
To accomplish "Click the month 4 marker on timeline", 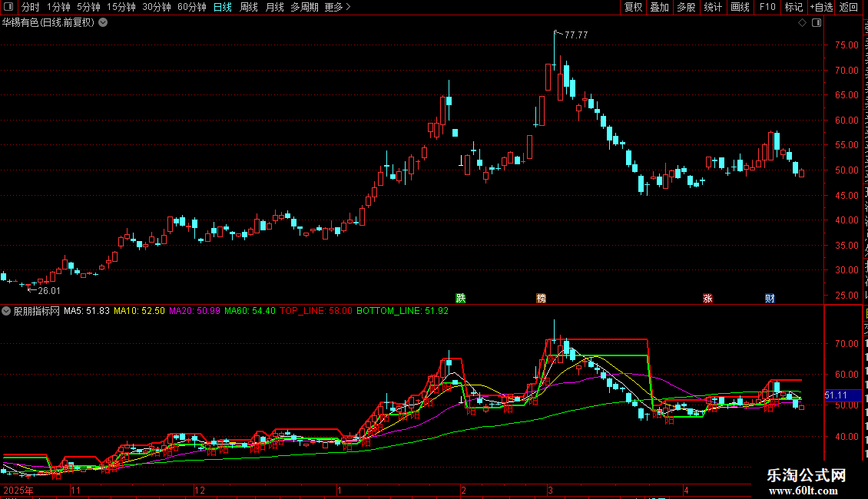I will (686, 490).
